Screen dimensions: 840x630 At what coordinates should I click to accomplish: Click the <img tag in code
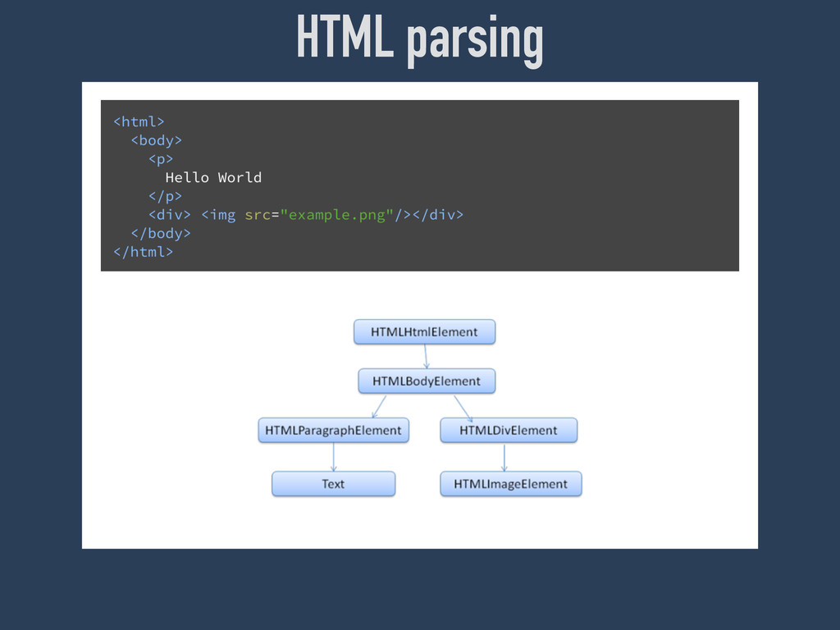pyautogui.click(x=218, y=215)
